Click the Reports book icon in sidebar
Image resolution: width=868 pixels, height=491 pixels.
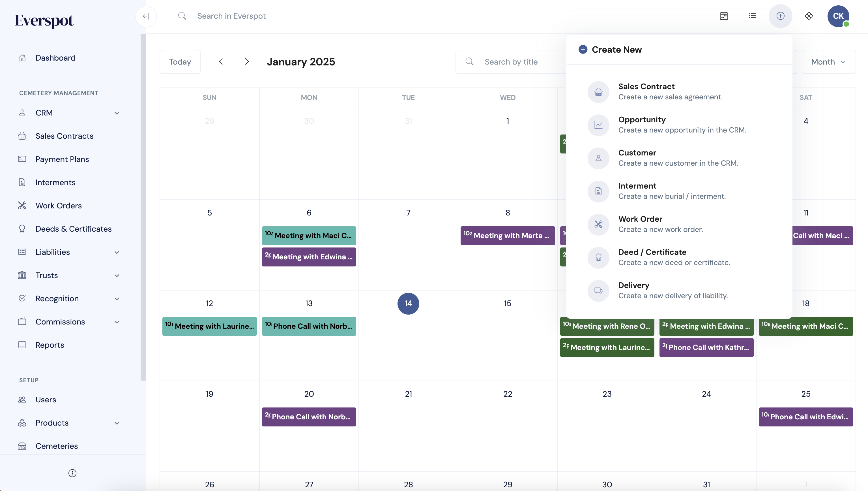[22, 345]
